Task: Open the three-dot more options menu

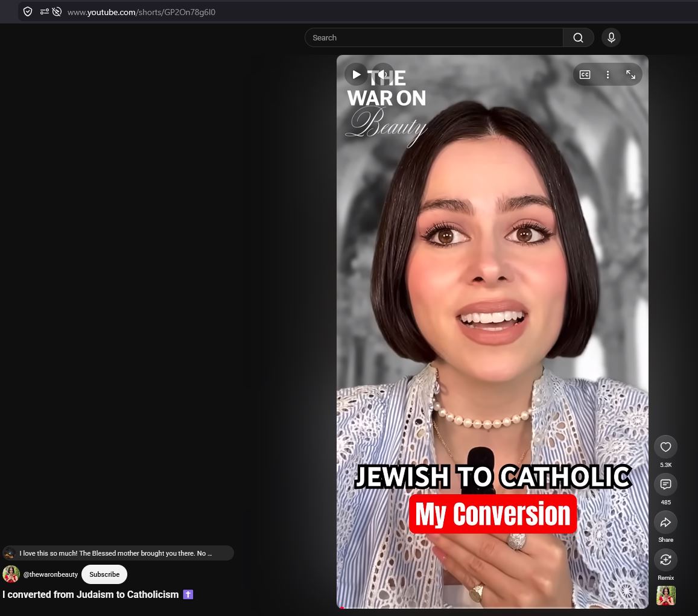Action: click(608, 75)
